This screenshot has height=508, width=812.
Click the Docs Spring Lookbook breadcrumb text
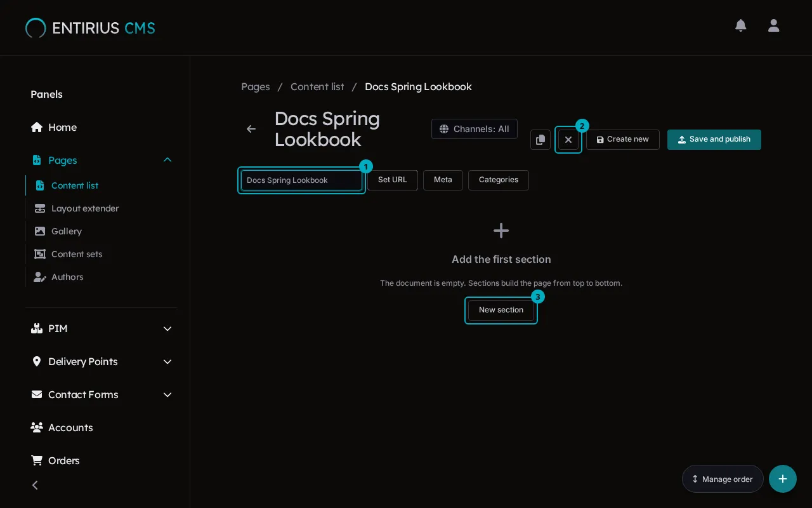pyautogui.click(x=418, y=86)
